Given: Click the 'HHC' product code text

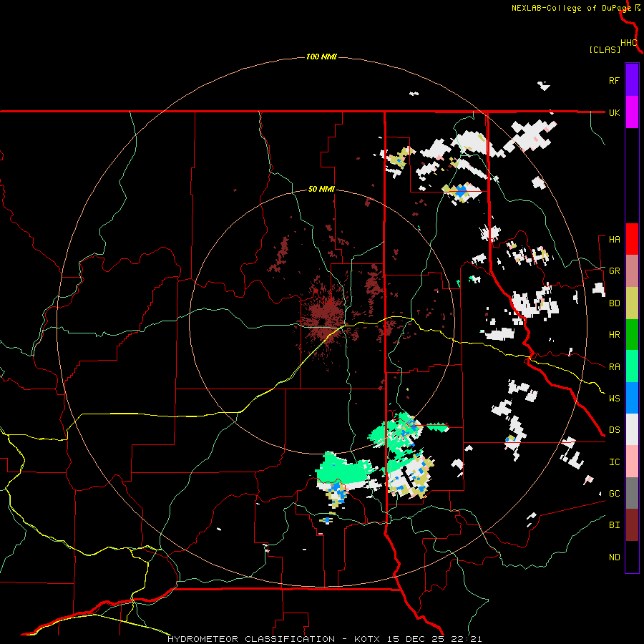Looking at the screenshot, I should pyautogui.click(x=629, y=43).
